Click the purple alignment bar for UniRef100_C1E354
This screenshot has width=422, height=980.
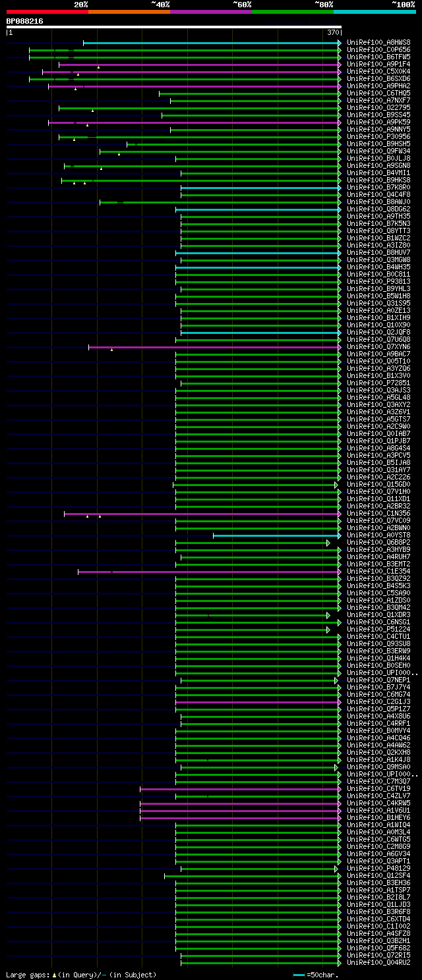209,572
